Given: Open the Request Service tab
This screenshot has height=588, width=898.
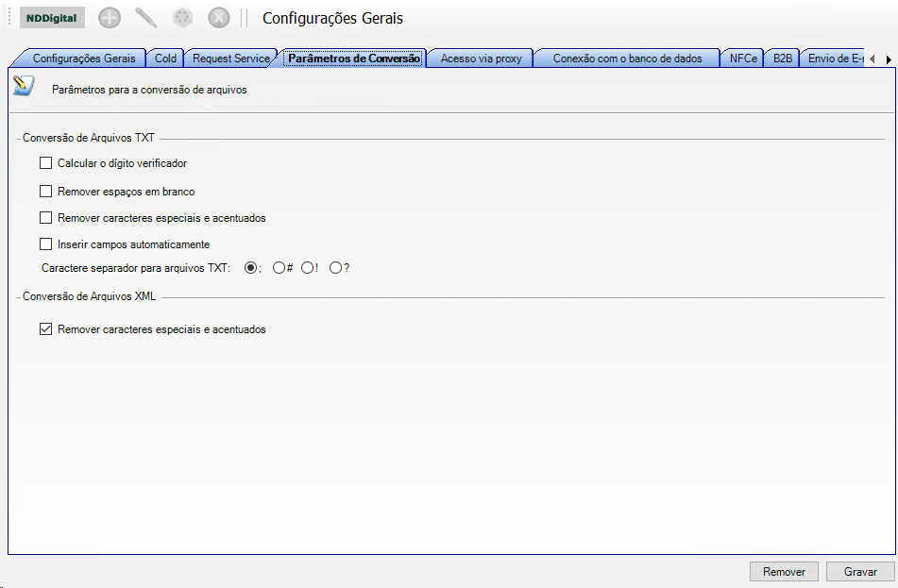Looking at the screenshot, I should coord(230,59).
